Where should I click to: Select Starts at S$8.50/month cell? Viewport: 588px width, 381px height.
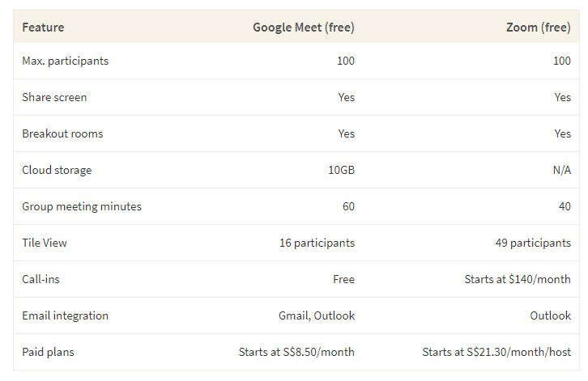(x=296, y=352)
